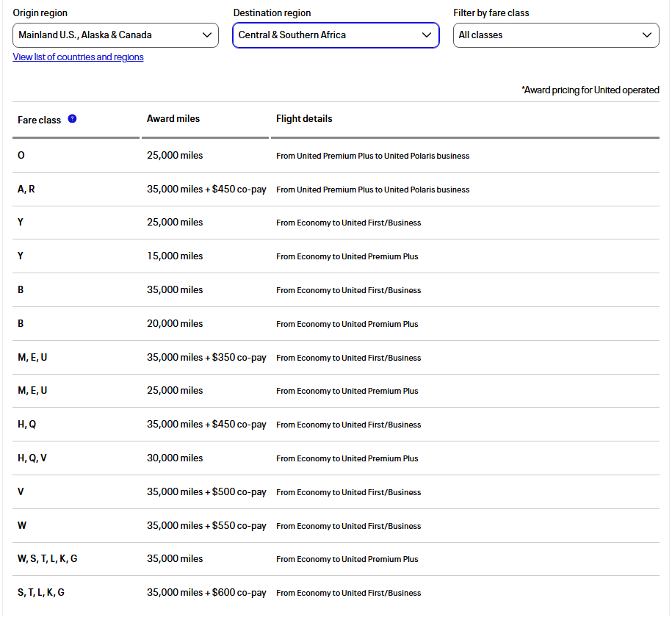Image resolution: width=672 pixels, height=620 pixels.
Task: Select the O fare class row label
Action: click(x=21, y=156)
